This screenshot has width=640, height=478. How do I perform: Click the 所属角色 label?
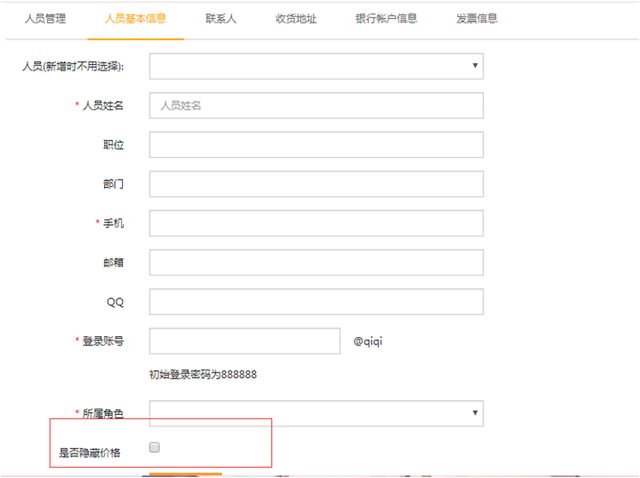tap(103, 413)
